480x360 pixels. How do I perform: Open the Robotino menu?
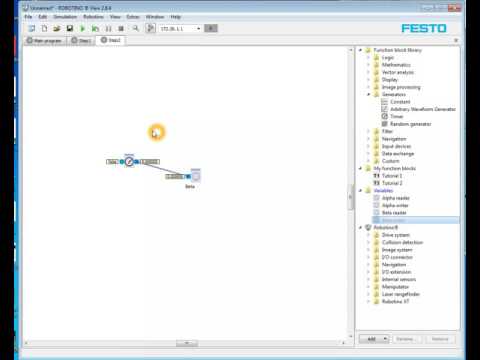(93, 17)
